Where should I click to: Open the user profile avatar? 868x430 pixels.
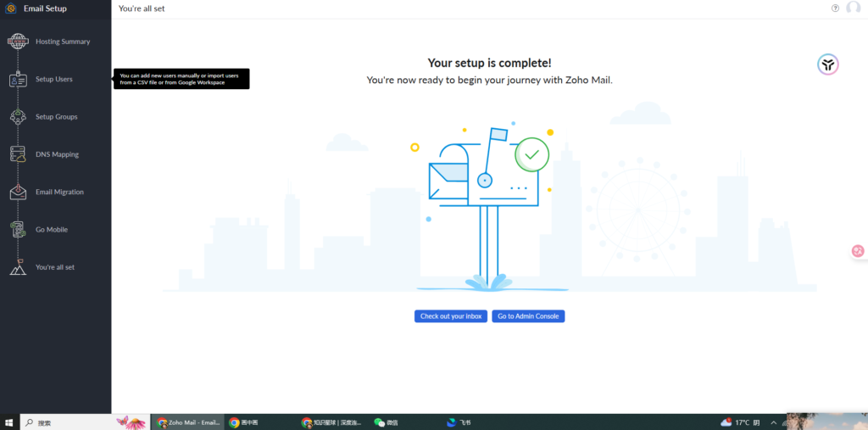(x=853, y=8)
